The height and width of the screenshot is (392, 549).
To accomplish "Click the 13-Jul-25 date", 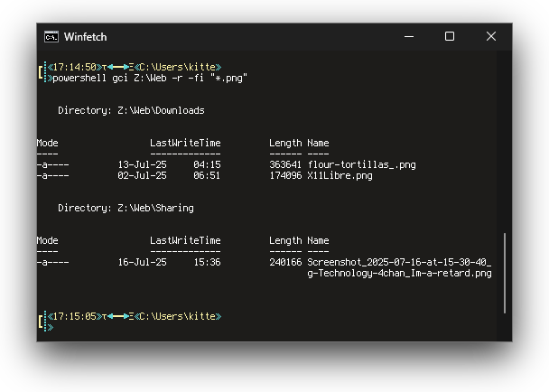I will pos(142,164).
